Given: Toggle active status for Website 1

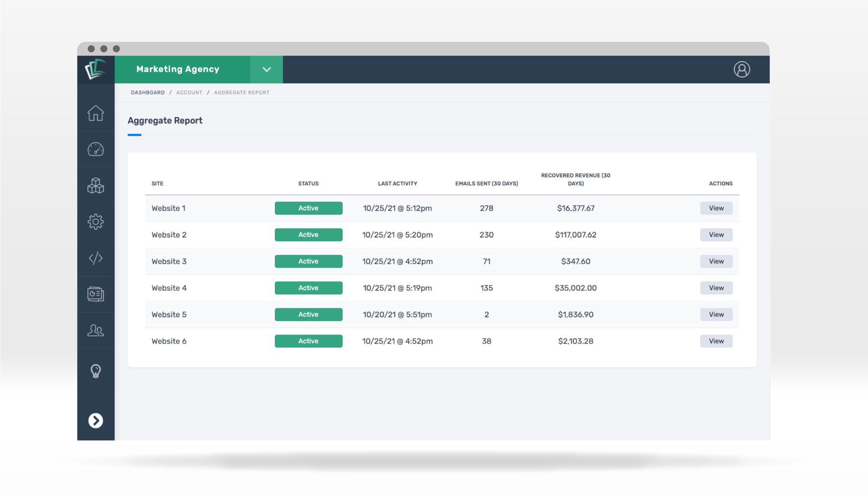Looking at the screenshot, I should tap(308, 208).
